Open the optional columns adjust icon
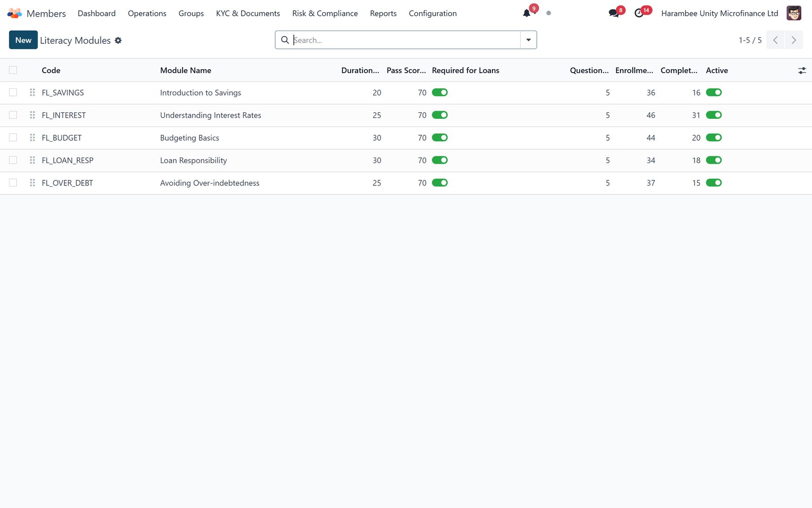This screenshot has height=508, width=812. 802,71
